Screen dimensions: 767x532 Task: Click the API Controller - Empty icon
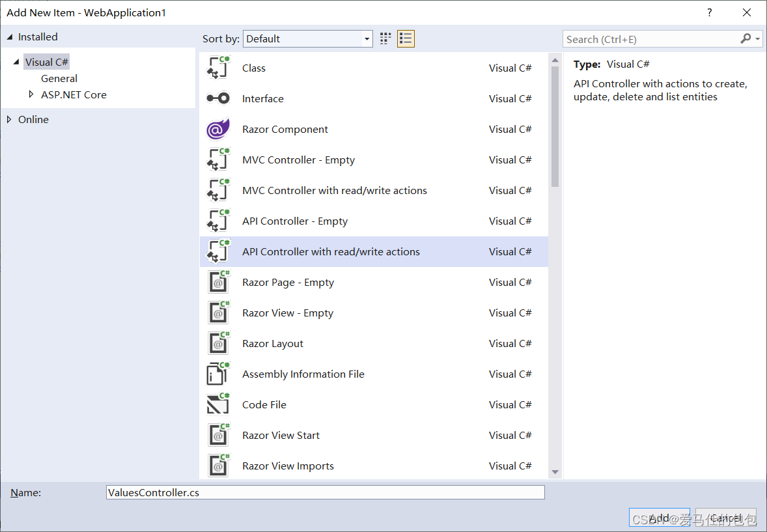tap(217, 221)
